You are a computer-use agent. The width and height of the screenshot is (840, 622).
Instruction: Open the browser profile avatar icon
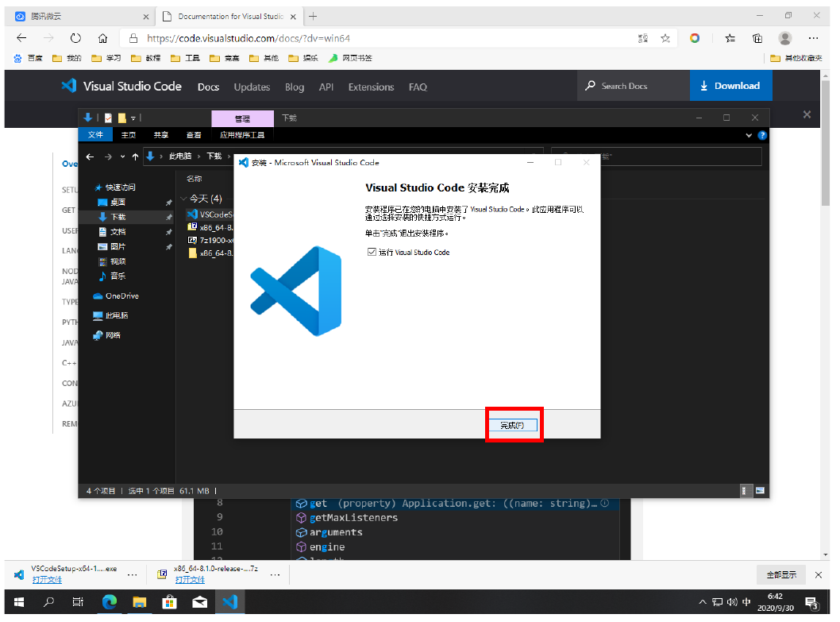pos(784,38)
